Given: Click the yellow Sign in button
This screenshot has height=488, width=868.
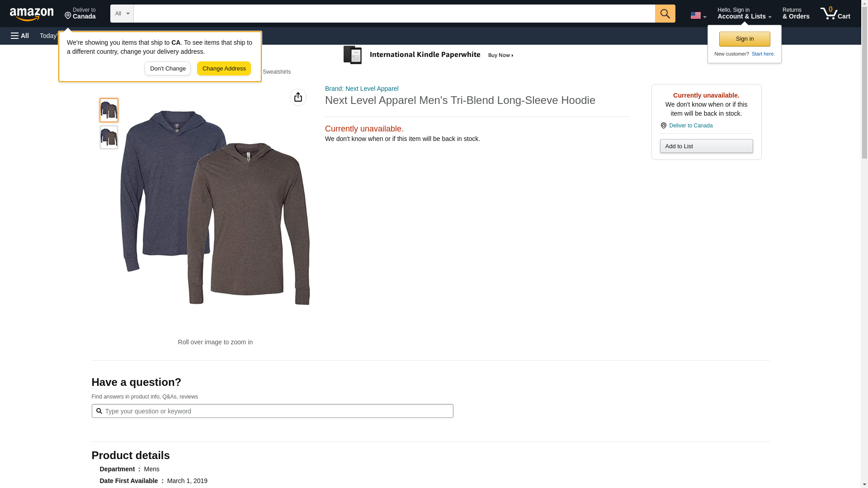Looking at the screenshot, I should tap(744, 39).
